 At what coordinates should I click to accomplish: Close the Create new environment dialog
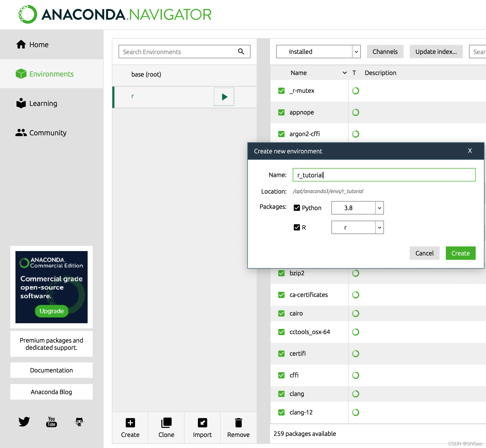tap(470, 151)
